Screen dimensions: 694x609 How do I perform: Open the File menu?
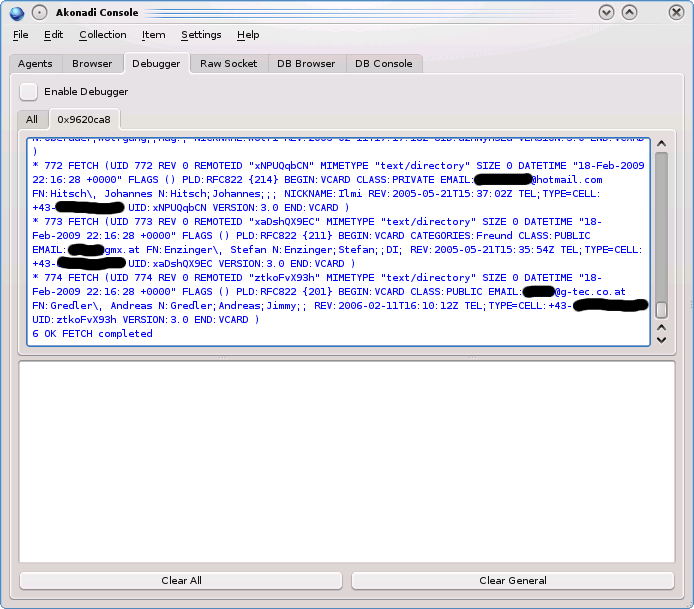[21, 35]
